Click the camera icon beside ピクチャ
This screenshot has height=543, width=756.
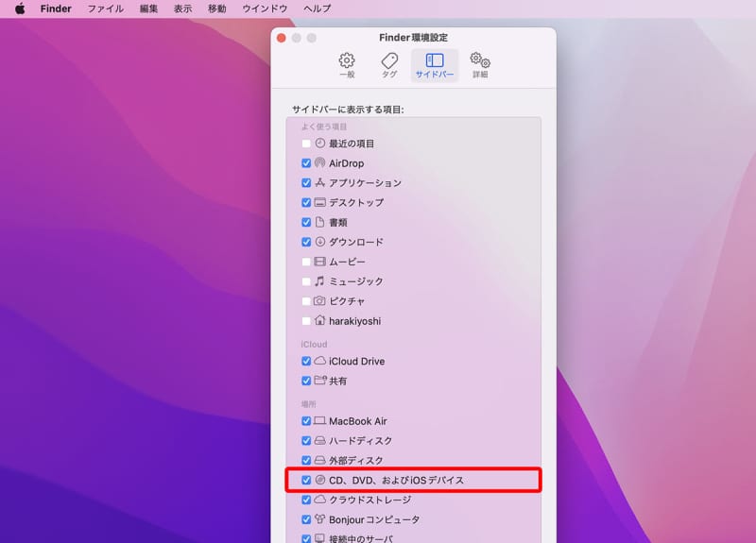point(319,300)
